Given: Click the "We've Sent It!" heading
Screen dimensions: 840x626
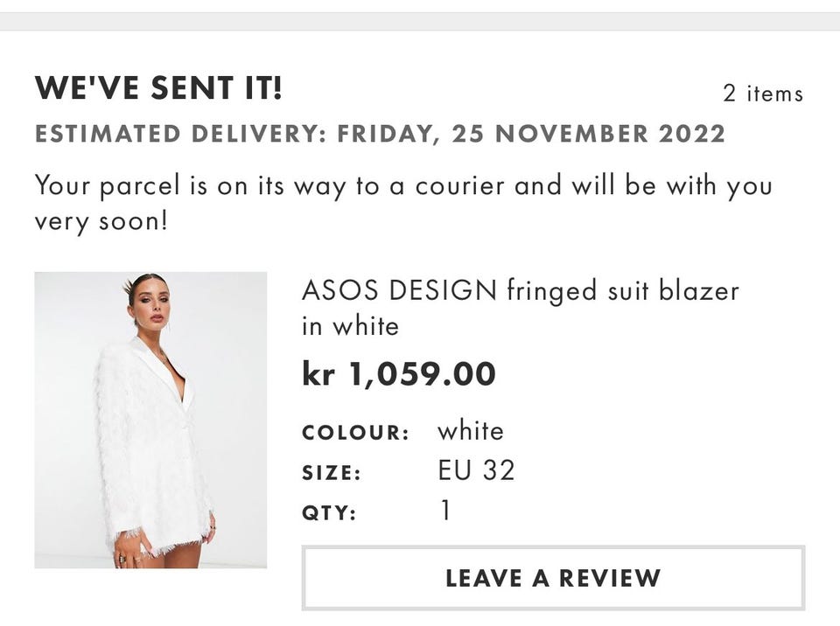Looking at the screenshot, I should click(x=158, y=88).
